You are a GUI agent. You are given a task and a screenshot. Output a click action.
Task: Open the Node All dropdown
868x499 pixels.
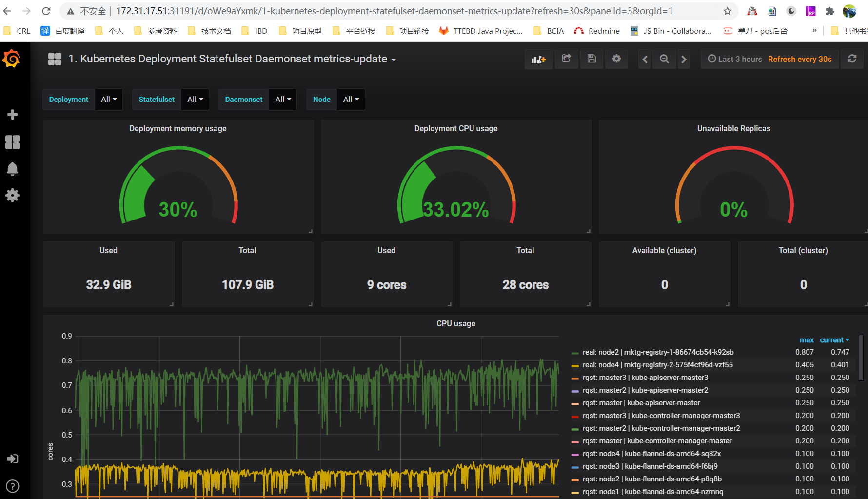pyautogui.click(x=351, y=99)
